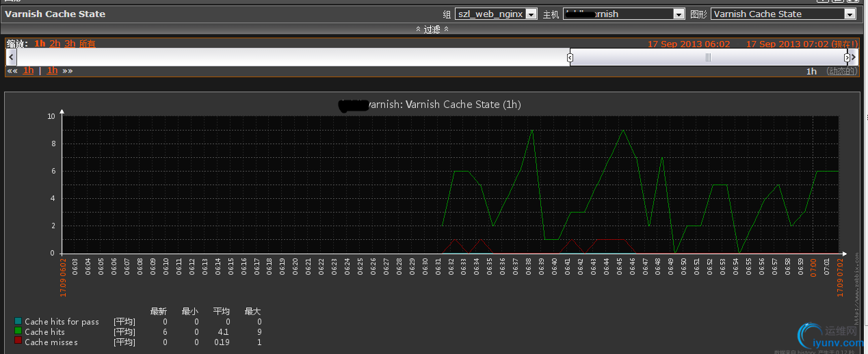Click the 缩放 zoom label
Screen dimensions: 868x354
coord(18,43)
